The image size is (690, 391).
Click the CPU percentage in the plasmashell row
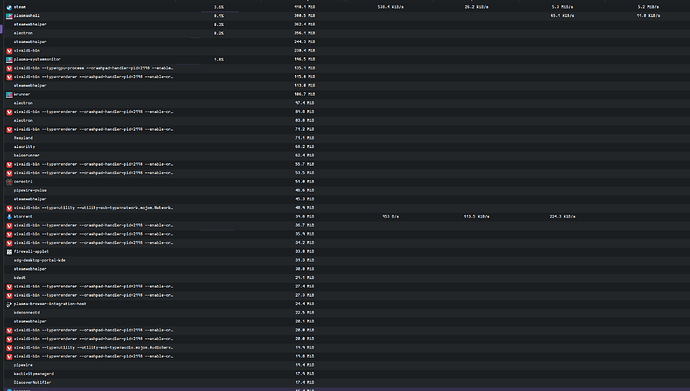click(x=219, y=16)
